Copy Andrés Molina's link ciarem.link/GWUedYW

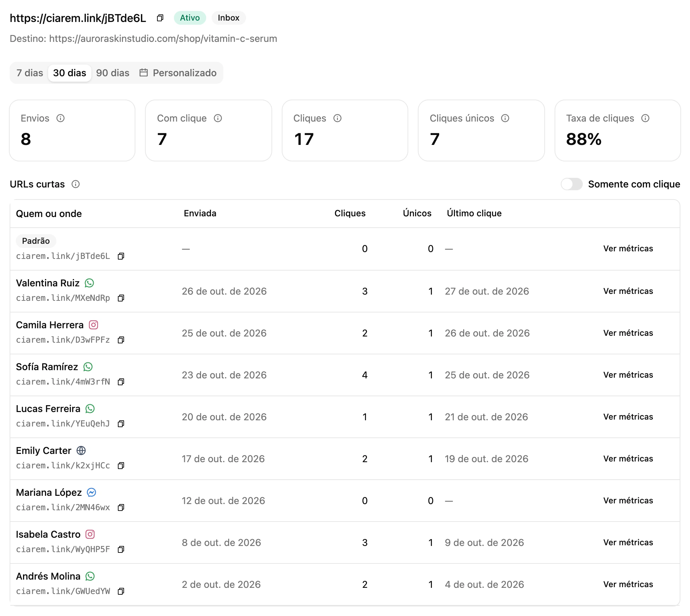point(121,591)
